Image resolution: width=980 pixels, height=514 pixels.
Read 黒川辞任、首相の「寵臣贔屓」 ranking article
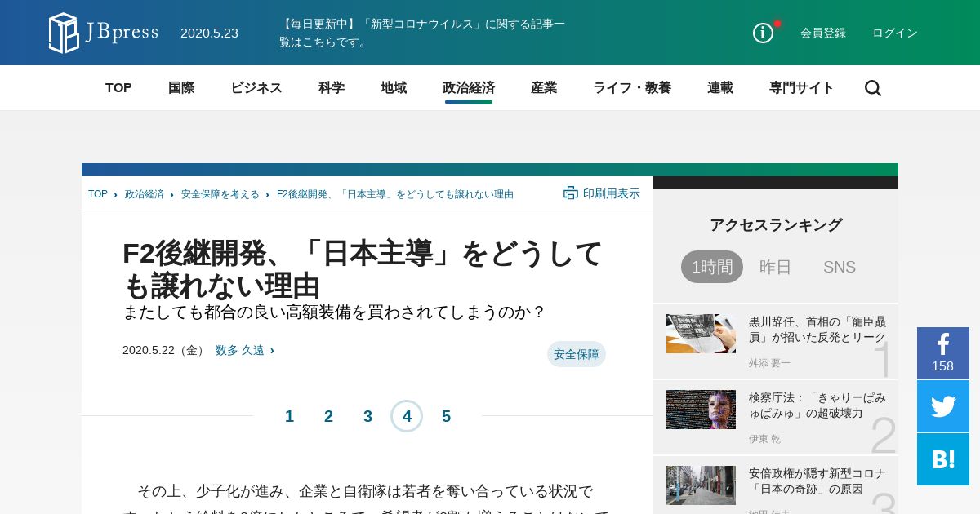pos(817,329)
